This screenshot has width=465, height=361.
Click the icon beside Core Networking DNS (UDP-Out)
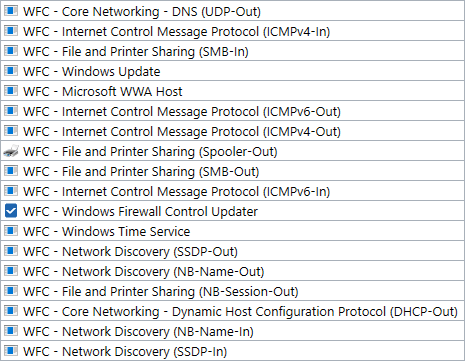click(11, 11)
